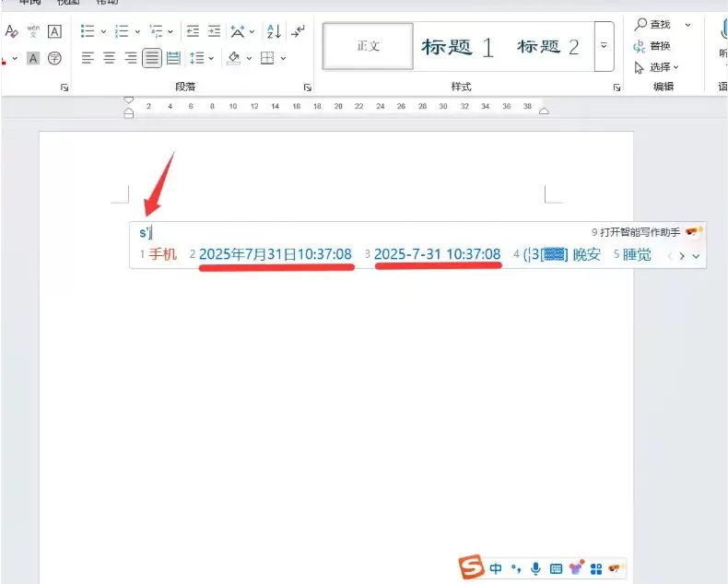This screenshot has width=728, height=584.
Task: Open the Sogou toolbox grid
Action: click(596, 568)
